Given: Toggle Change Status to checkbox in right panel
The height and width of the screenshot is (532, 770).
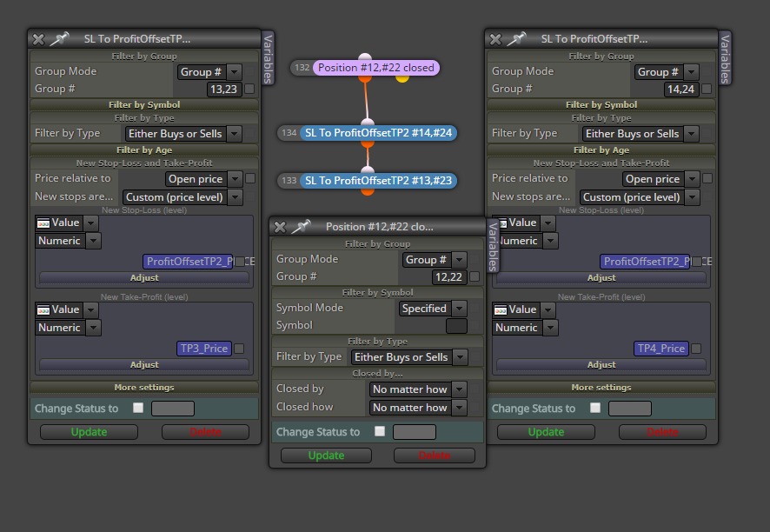Looking at the screenshot, I should coord(595,408).
